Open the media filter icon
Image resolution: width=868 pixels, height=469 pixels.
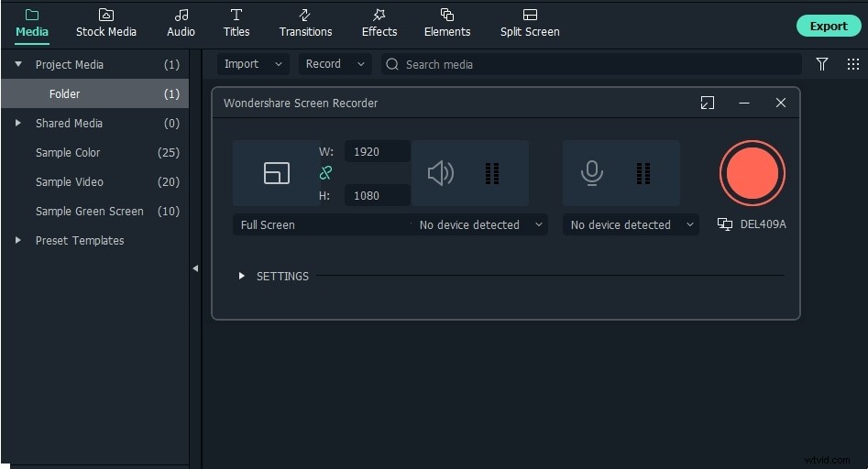click(821, 64)
